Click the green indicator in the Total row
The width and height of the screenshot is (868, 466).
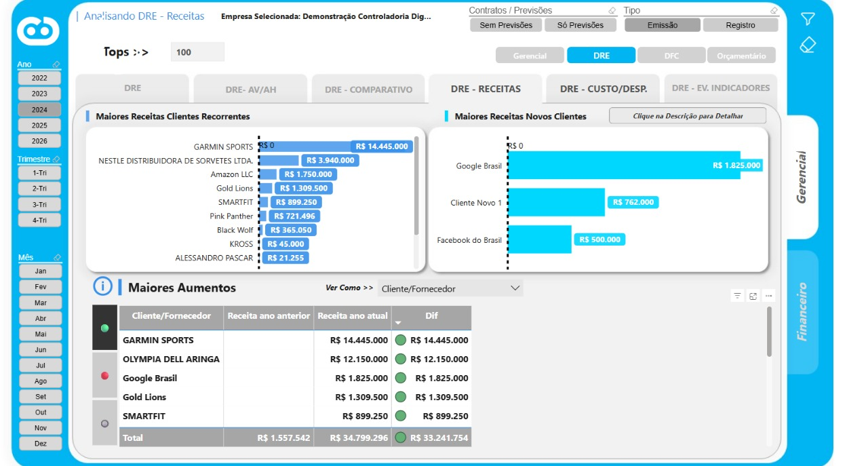[400, 438]
